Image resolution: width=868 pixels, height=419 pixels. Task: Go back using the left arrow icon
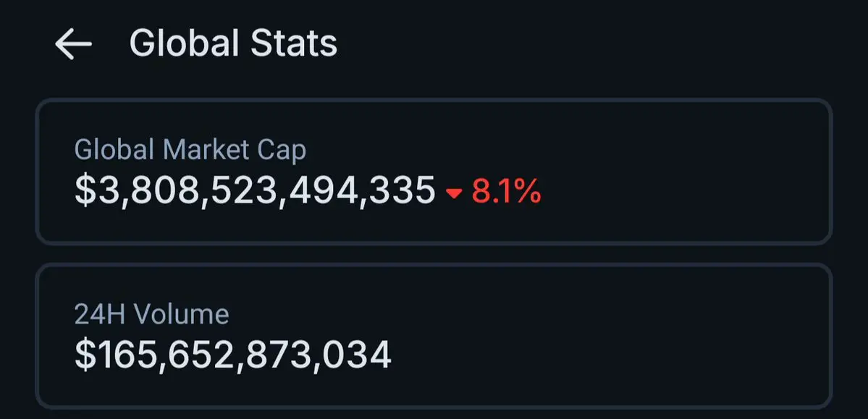(73, 44)
